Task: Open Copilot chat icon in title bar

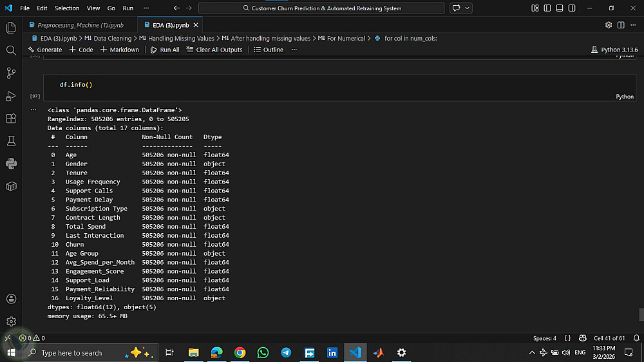Action: click(457, 8)
